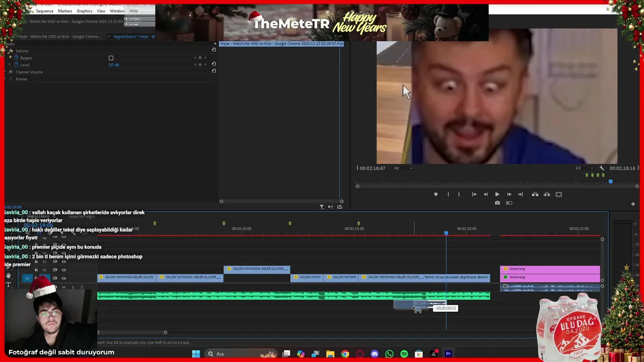Viewport: 644px width, 362px height.
Task: Select the 4mami.png clip on V2
Action: 550,269
